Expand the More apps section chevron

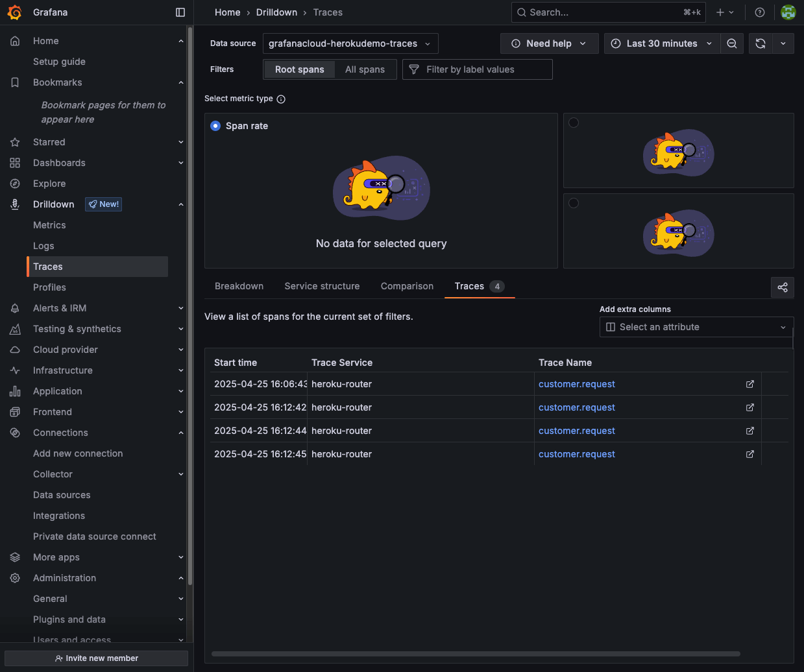click(181, 557)
